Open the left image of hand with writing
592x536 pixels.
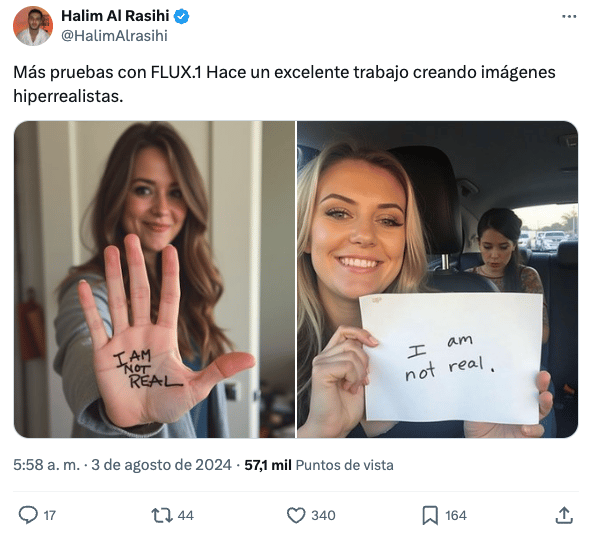pos(154,279)
